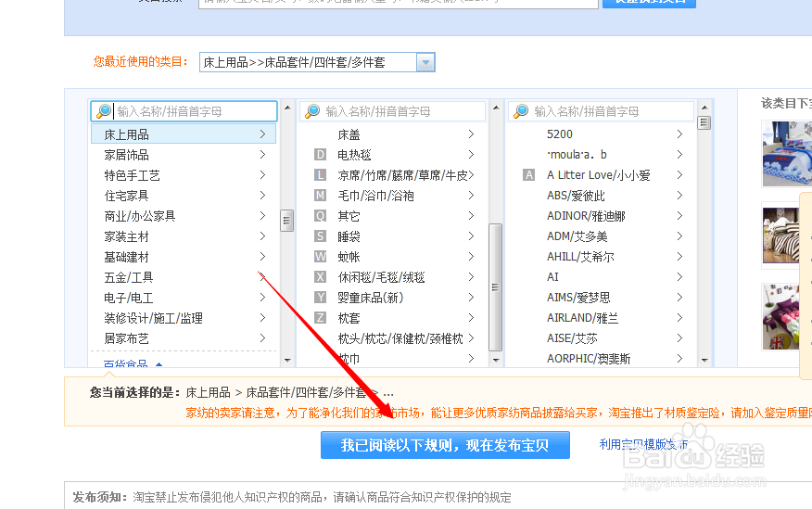The width and height of the screenshot is (812, 509).
Task: Click the letter Y index icon beside 婴童床品
Action: [320, 298]
